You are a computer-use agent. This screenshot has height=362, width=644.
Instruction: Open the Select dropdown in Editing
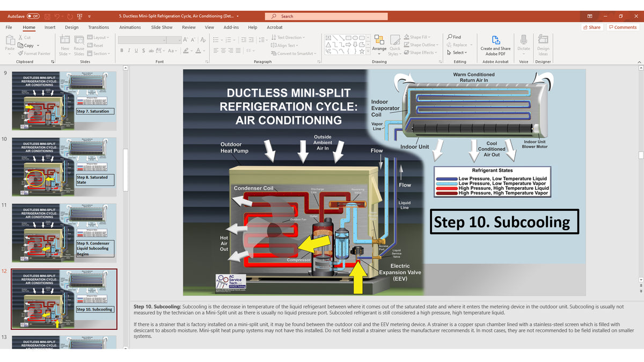coord(458,53)
